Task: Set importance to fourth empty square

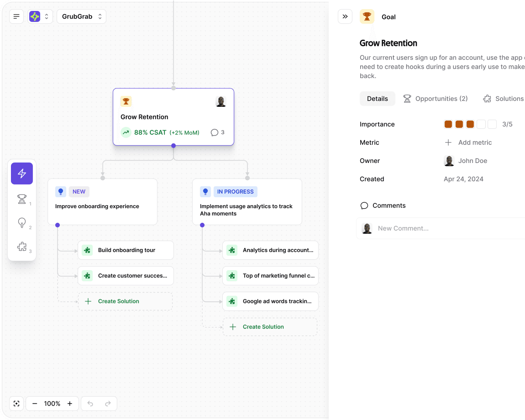Action: pyautogui.click(x=481, y=124)
